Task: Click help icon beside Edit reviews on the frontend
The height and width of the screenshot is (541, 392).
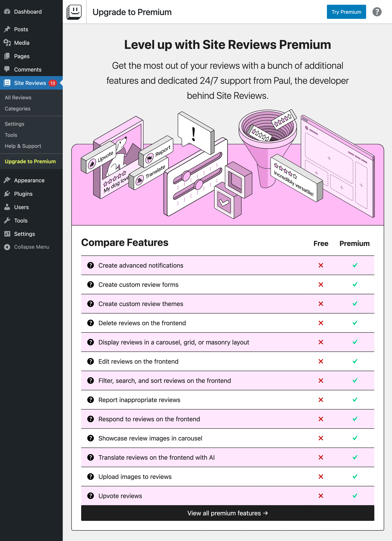Action: click(90, 361)
